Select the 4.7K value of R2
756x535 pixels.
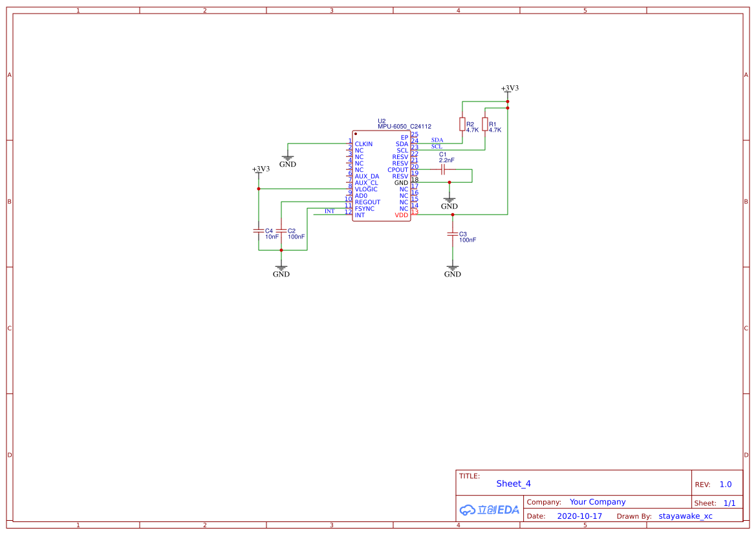473,130
